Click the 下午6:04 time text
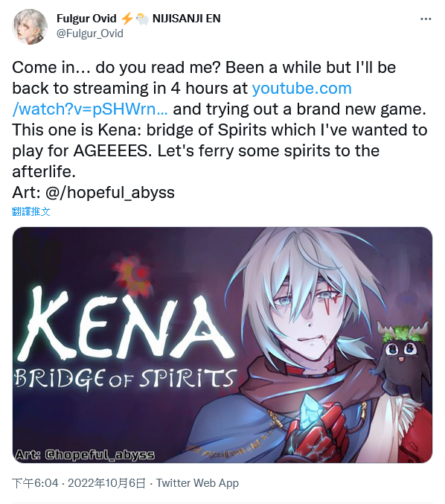Viewport: 445px width, 504px height. coord(35,483)
